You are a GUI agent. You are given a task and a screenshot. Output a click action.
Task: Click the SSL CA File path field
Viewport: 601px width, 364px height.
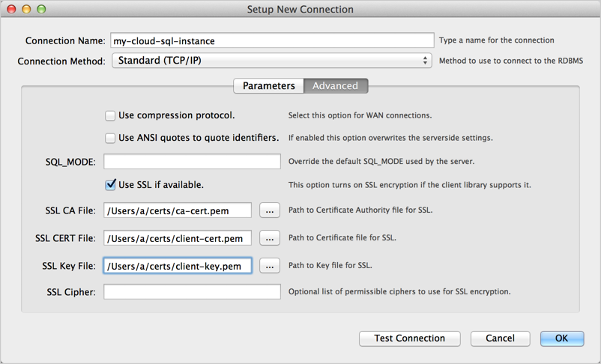click(x=178, y=211)
